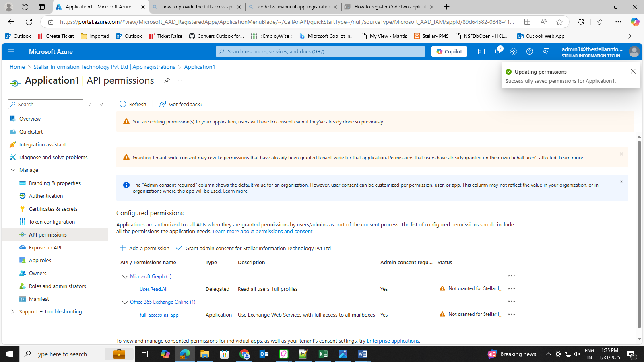Click the Azure global search bar
644x362 pixels.
[x=320, y=51]
